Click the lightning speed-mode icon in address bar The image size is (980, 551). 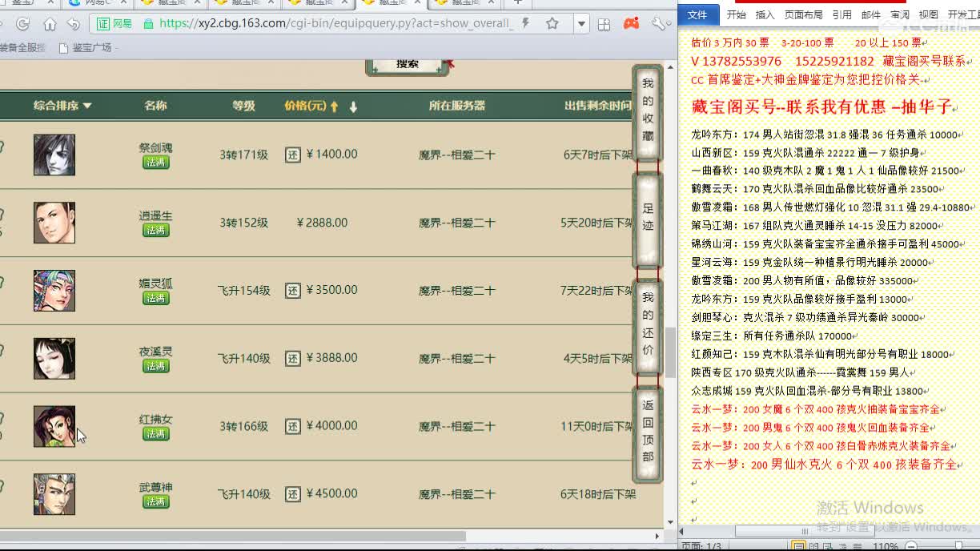525,23
